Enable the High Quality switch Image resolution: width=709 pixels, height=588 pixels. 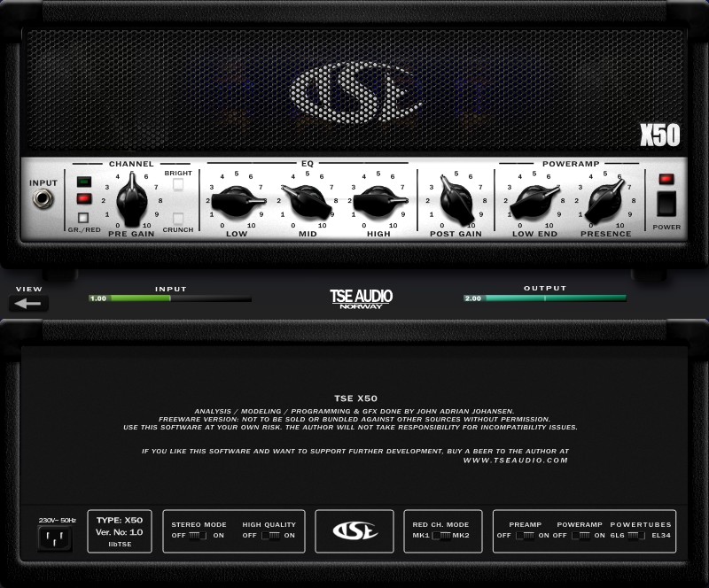coord(269,535)
